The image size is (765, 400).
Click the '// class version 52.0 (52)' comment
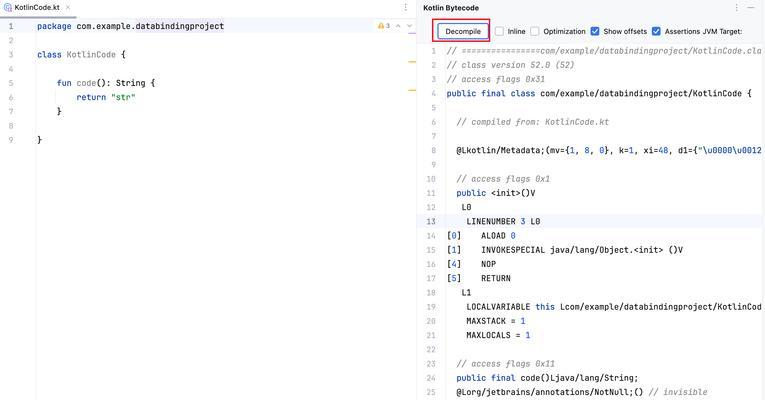(x=510, y=65)
